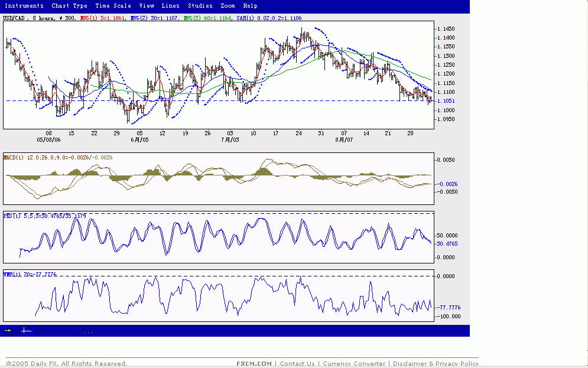The width and height of the screenshot is (588, 368).
Task: Click the Contact Us link
Action: [x=297, y=364]
